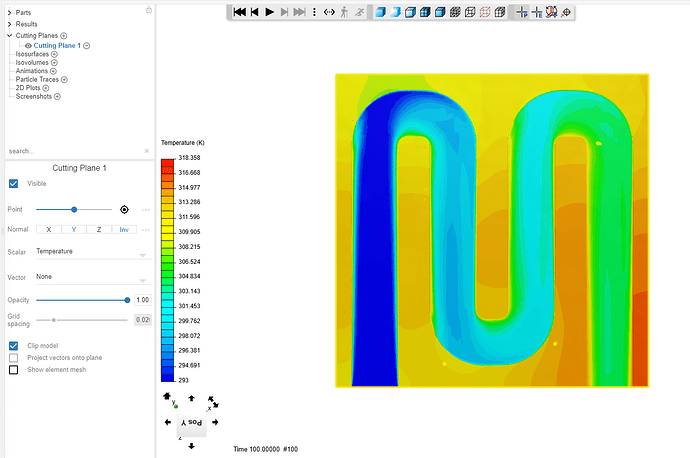690x458 pixels.
Task: Click the Opacity slider handle
Action: [127, 300]
